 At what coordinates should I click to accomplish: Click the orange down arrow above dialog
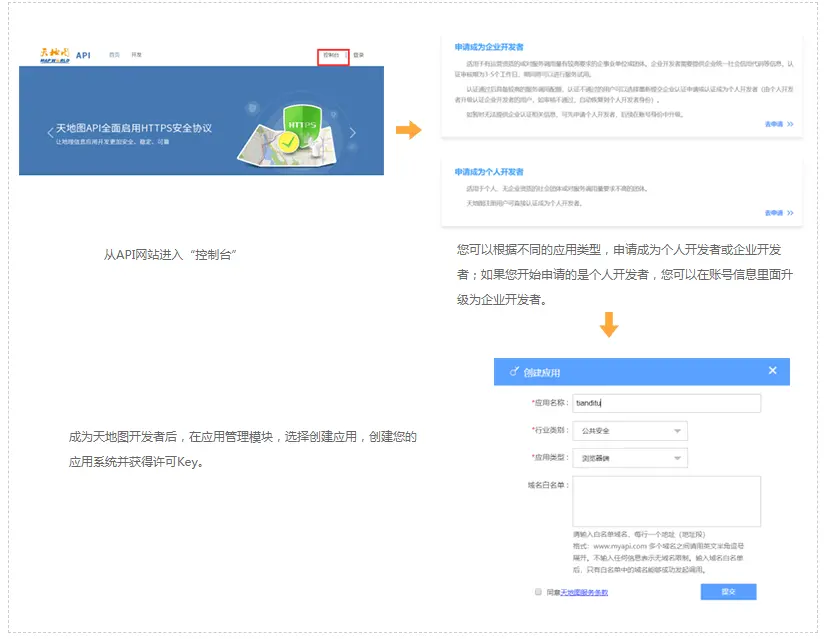coord(608,325)
